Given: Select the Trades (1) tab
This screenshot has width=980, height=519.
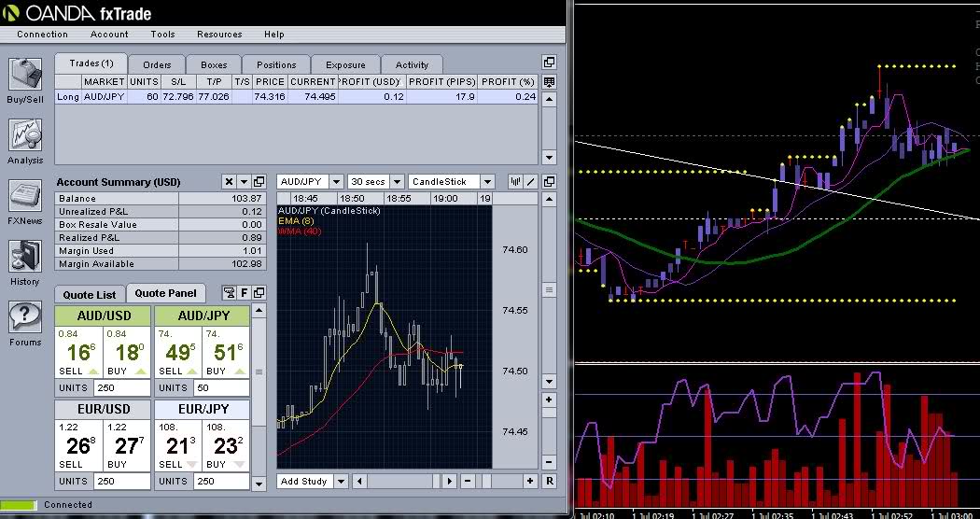Looking at the screenshot, I should (91, 63).
